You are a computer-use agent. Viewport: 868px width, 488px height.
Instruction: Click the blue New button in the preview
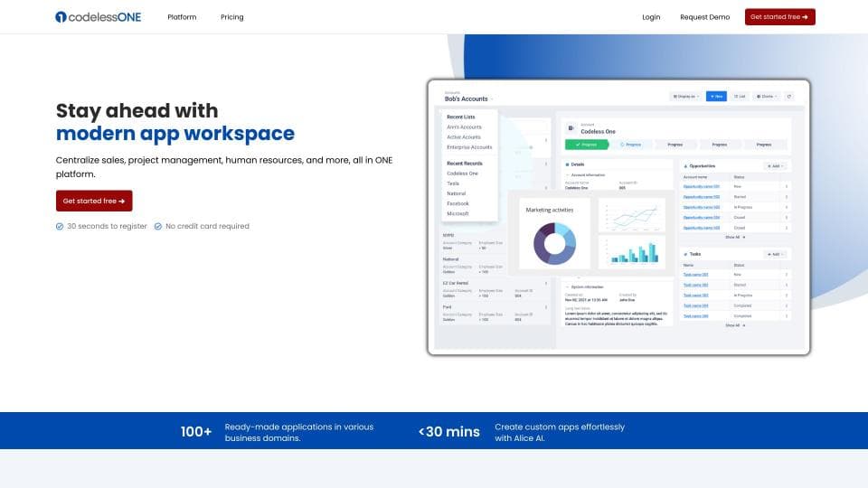[x=716, y=97]
